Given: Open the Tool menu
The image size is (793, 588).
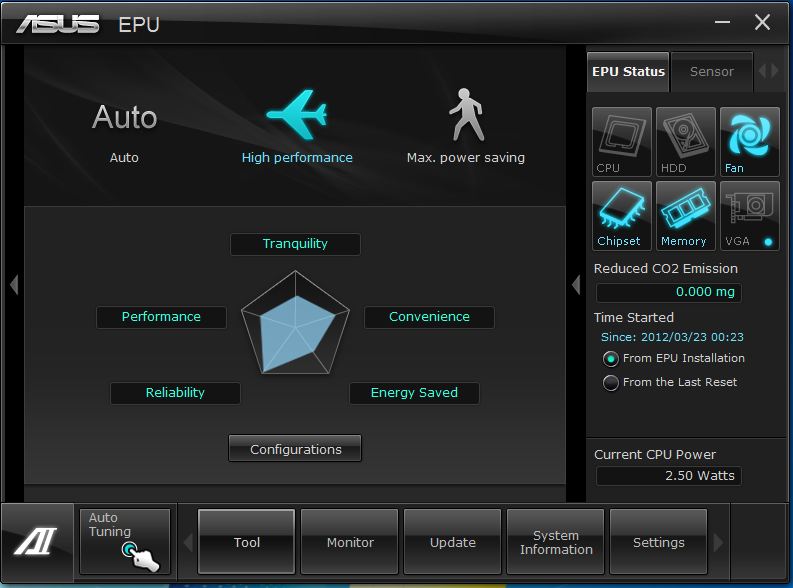Looking at the screenshot, I should coord(246,541).
